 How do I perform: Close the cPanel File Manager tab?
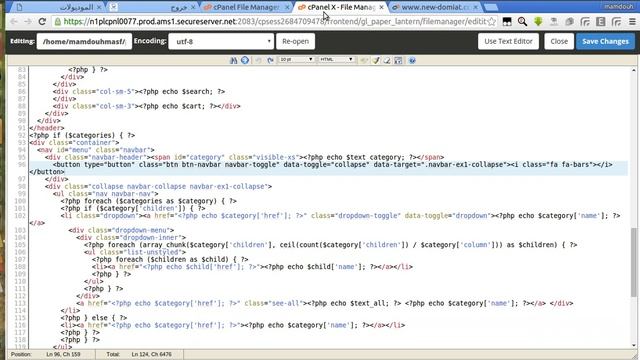pyautogui.click(x=287, y=7)
